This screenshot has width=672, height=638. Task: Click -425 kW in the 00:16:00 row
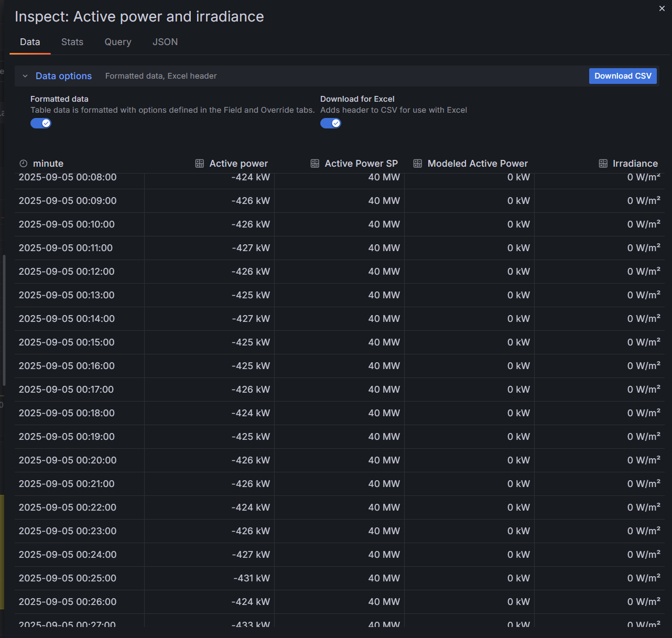click(251, 366)
